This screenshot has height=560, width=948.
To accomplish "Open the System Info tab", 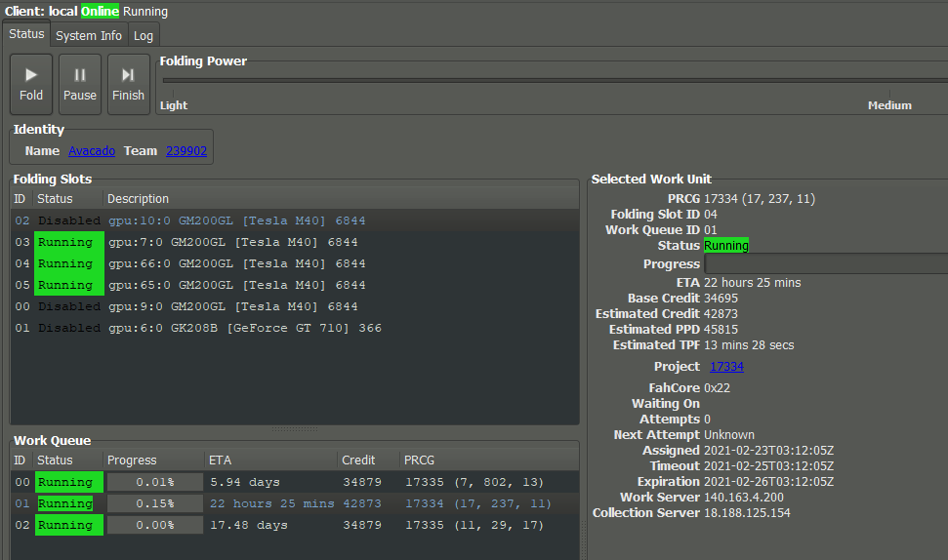I will click(89, 36).
